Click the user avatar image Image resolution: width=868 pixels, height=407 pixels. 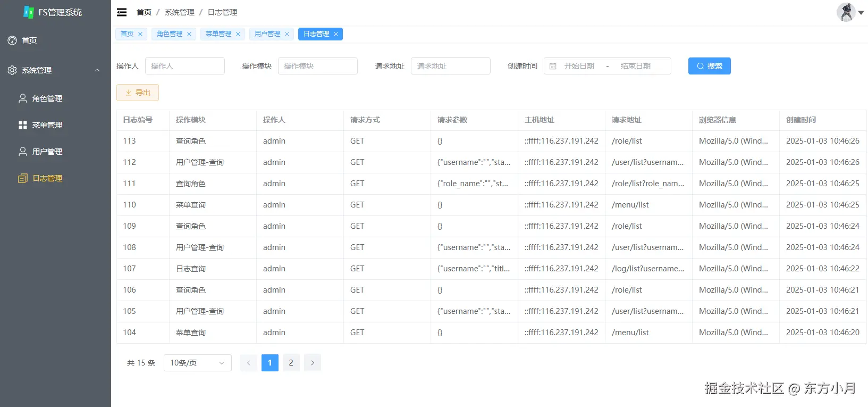tap(846, 12)
